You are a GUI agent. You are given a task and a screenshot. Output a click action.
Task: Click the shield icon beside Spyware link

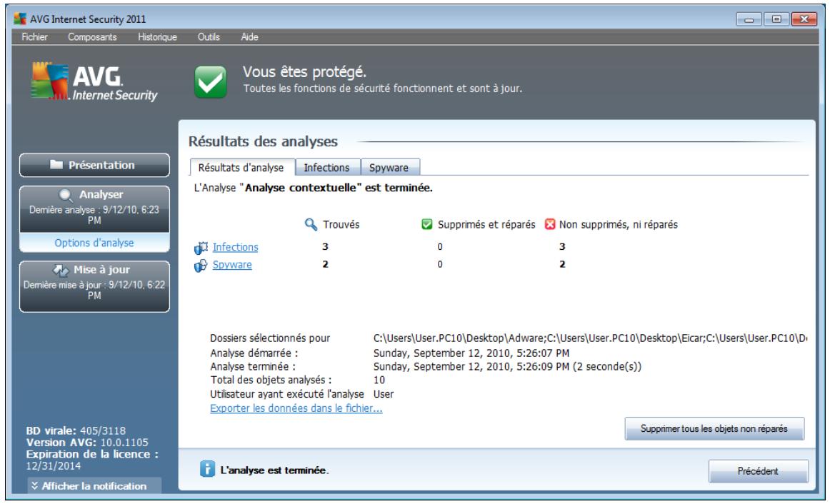pos(201,265)
